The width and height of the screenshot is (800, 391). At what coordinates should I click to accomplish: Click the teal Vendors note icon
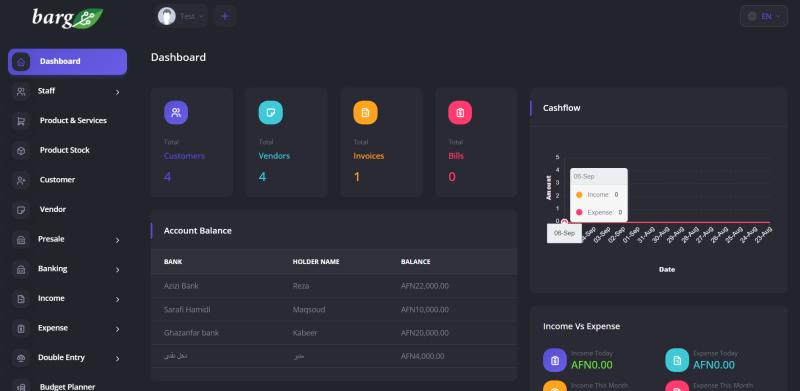270,113
